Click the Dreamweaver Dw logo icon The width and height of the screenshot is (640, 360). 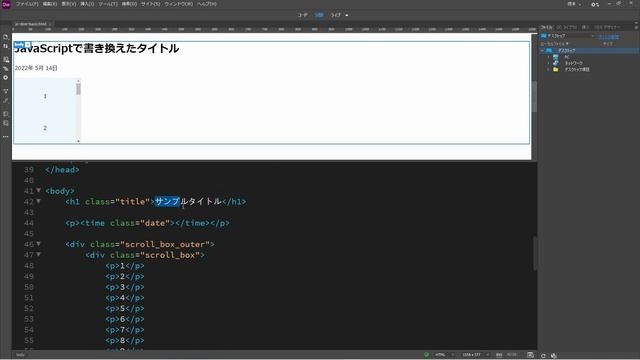(6, 4)
